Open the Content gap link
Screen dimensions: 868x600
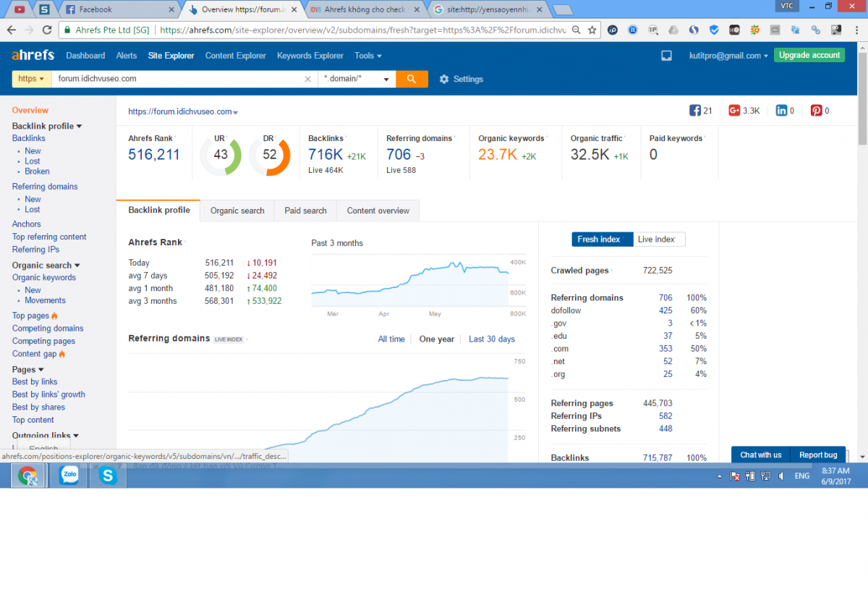(35, 354)
